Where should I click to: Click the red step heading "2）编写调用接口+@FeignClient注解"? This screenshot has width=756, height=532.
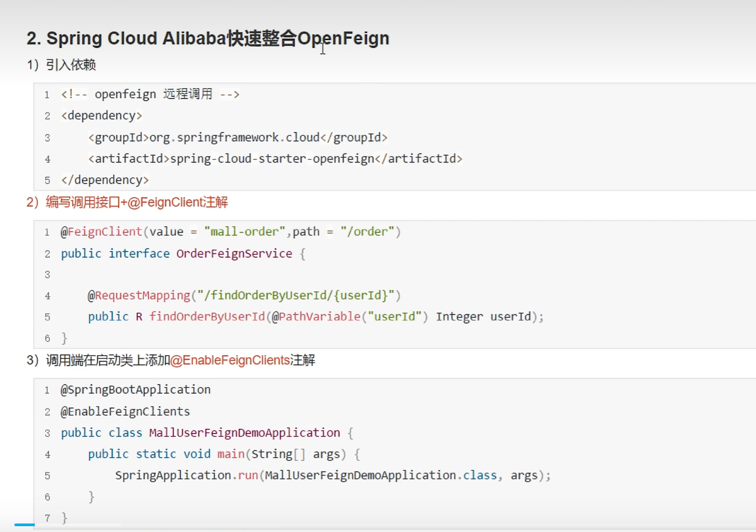point(127,202)
